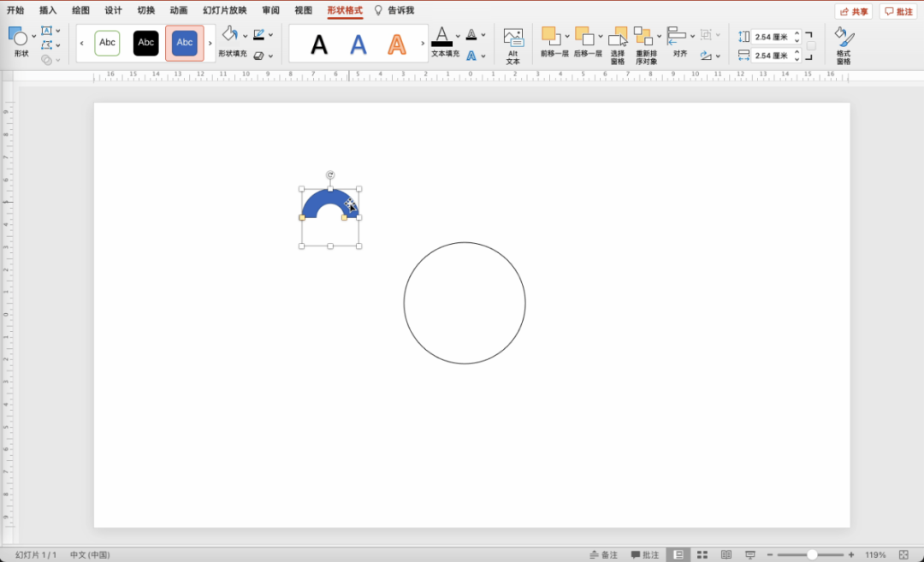Expand the 后移一层 dropdown arrow

coord(601,36)
